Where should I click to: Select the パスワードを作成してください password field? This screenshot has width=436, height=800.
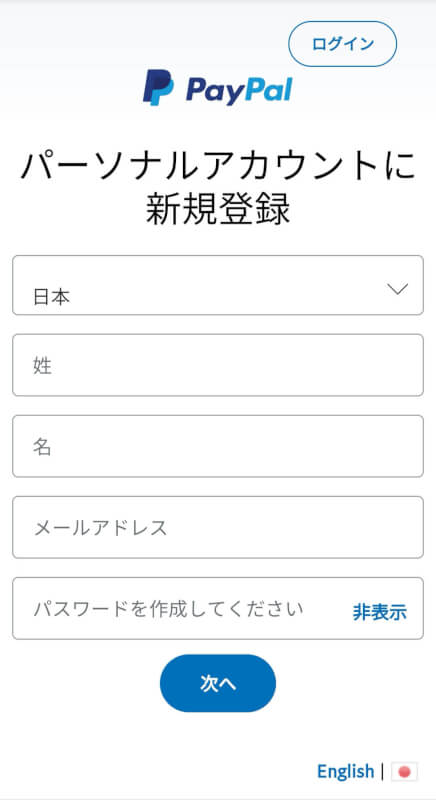pos(218,609)
